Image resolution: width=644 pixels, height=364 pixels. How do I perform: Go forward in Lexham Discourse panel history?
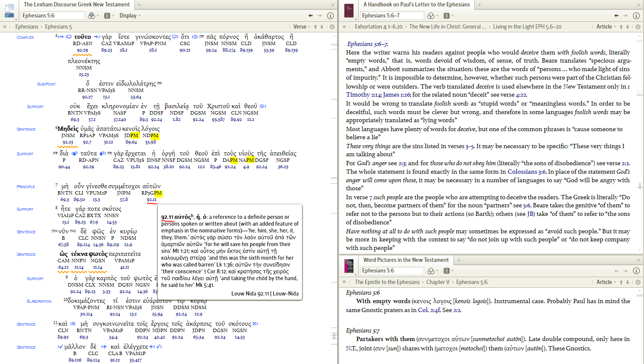[320, 16]
